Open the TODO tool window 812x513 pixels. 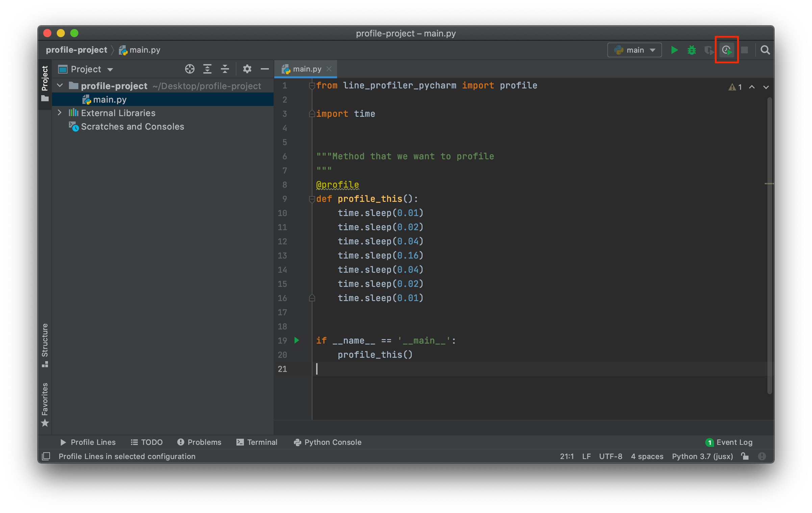click(147, 442)
